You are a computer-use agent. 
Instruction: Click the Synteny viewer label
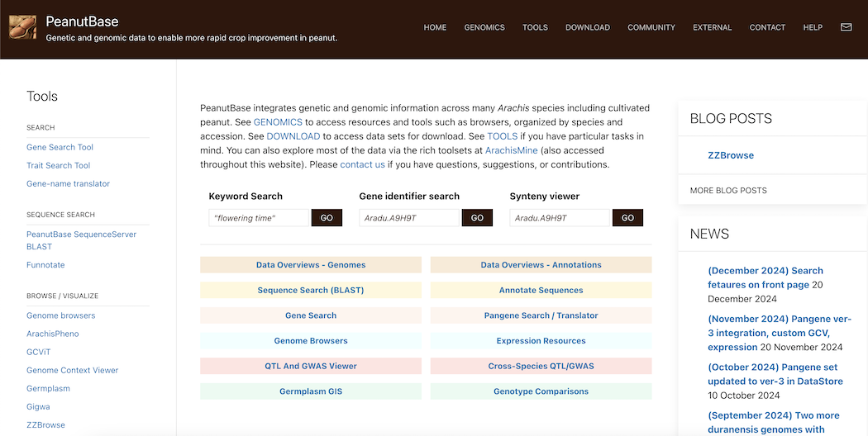coord(545,197)
